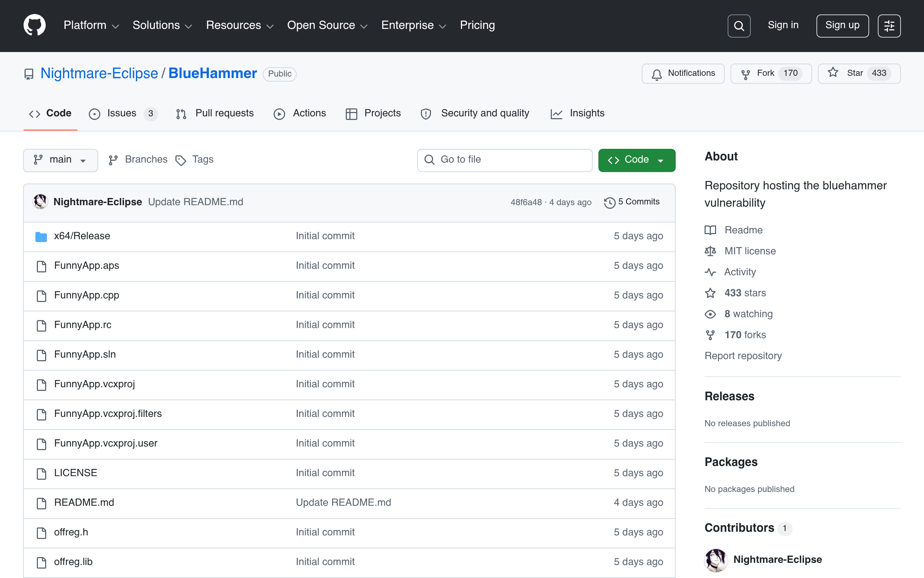This screenshot has width=924, height=578.
Task: Open the FunnyApp.vcxproj.user file
Action: 106,444
